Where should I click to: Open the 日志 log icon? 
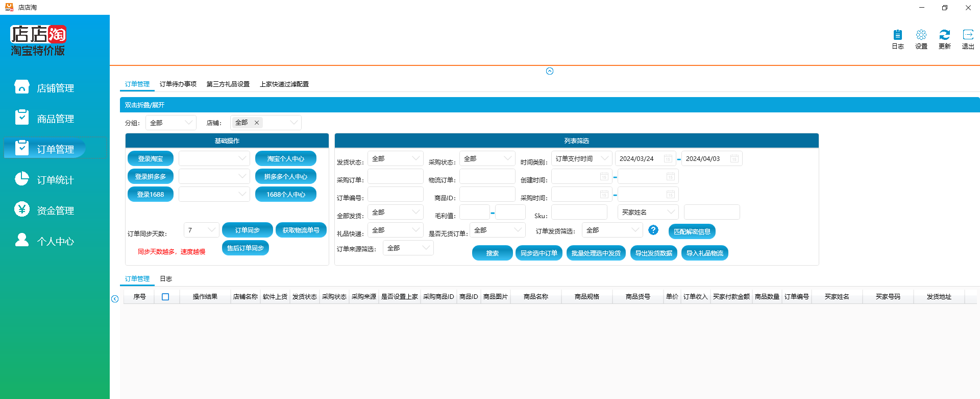pyautogui.click(x=897, y=39)
